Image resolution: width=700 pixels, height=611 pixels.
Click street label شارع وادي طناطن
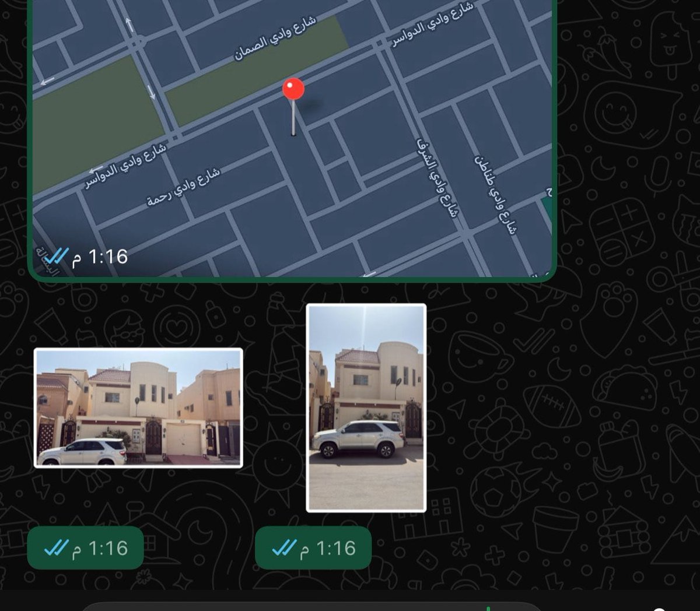tap(496, 194)
